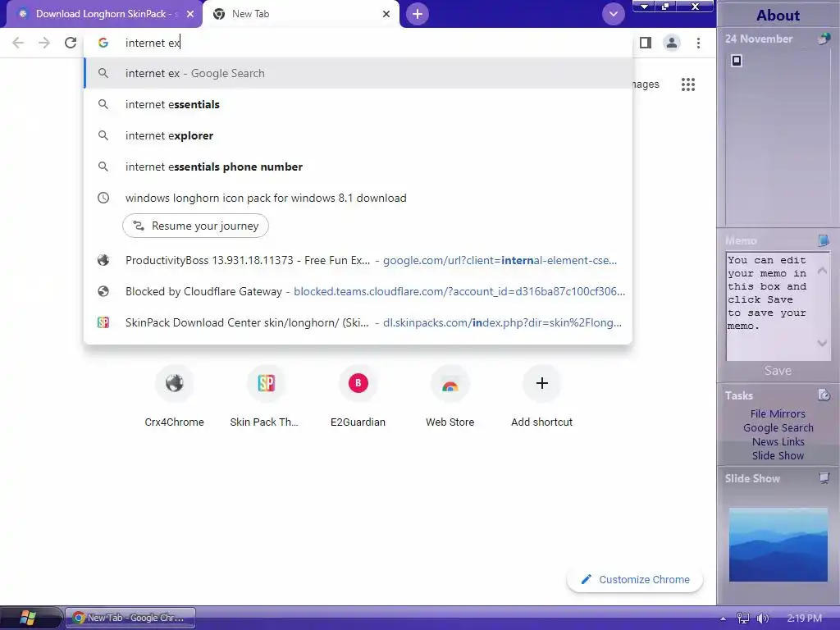This screenshot has width=840, height=630.
Task: Open the Google apps grid icon
Action: click(688, 84)
